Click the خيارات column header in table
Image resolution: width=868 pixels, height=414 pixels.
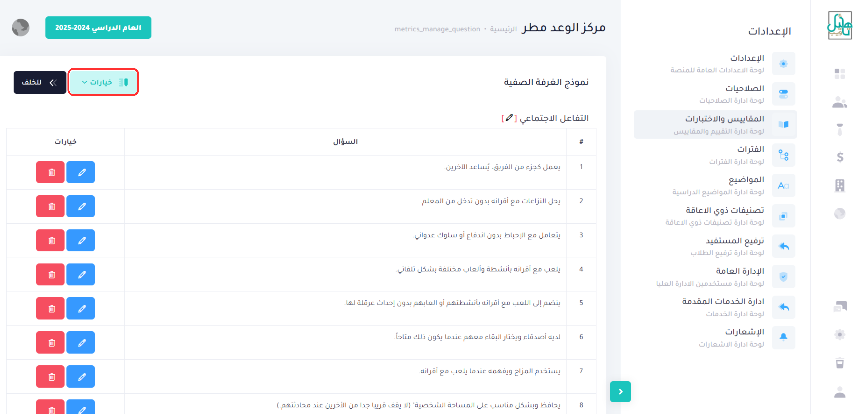click(x=65, y=142)
